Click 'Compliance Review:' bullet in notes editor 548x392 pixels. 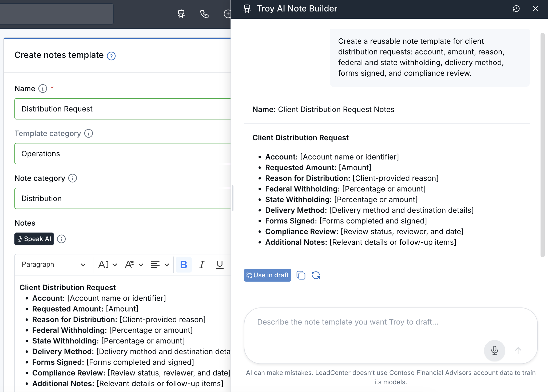[131, 373]
